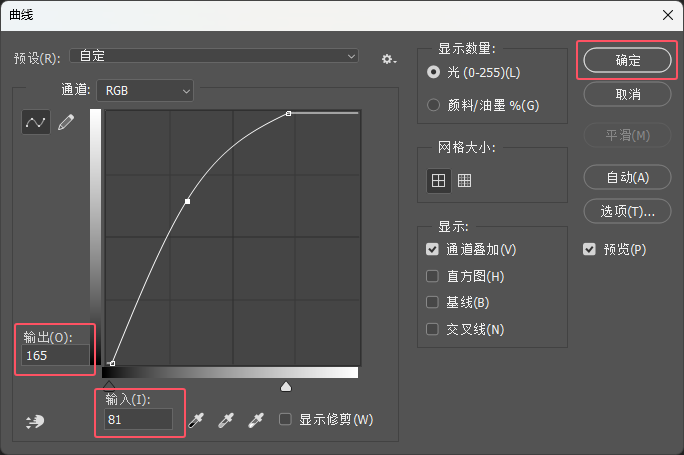Open the 通道 RGB dropdown
684x455 pixels.
[x=145, y=91]
